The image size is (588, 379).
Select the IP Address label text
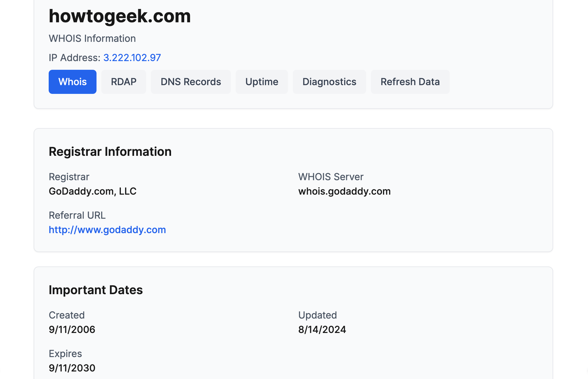(74, 57)
